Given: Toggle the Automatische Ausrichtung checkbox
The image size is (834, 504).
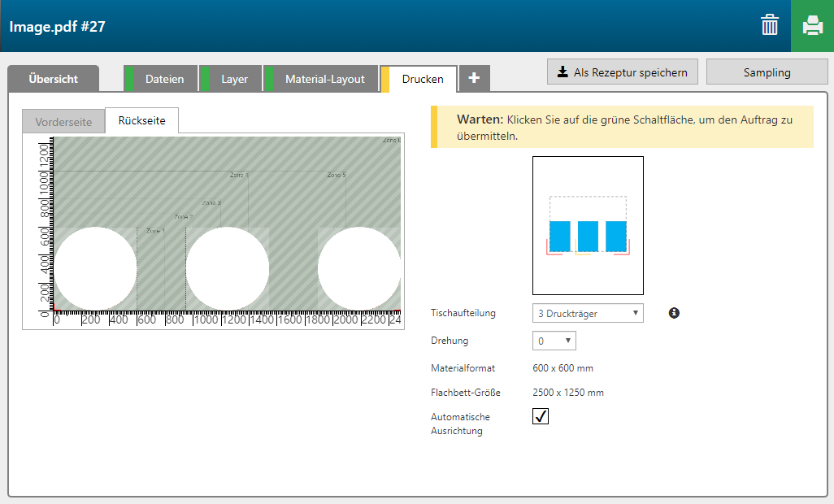Looking at the screenshot, I should click(x=541, y=416).
